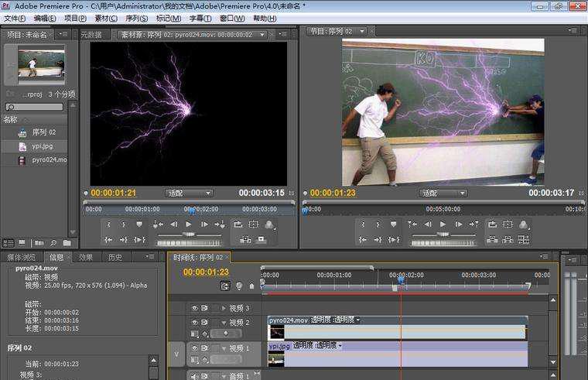Play the sequence in the Program monitor

(x=443, y=224)
